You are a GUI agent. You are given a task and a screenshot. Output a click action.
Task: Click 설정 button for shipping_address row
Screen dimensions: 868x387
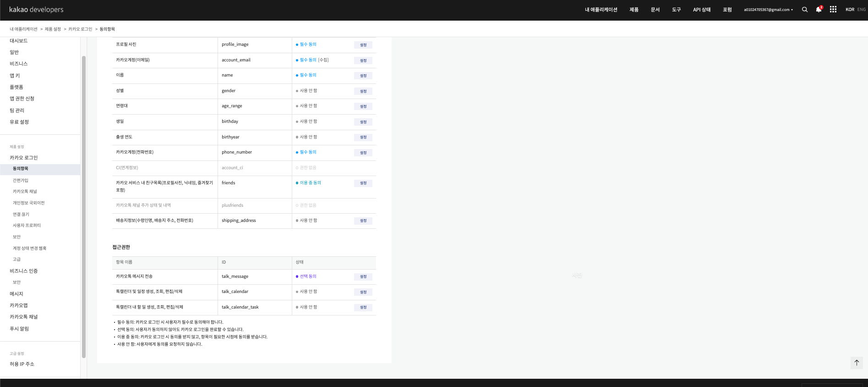tap(363, 221)
